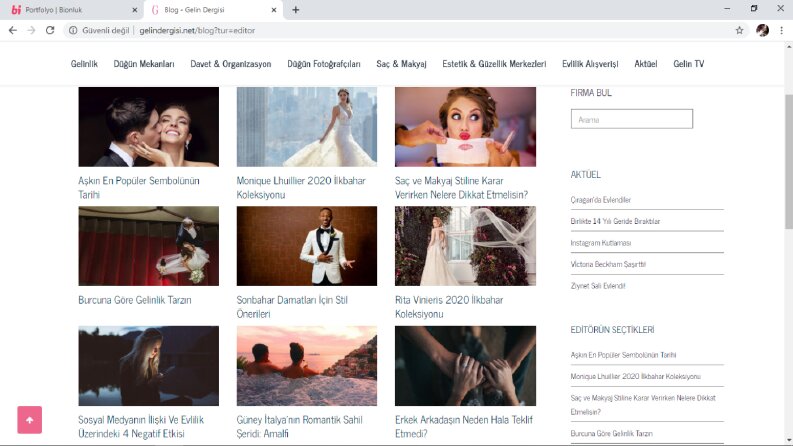This screenshot has width=793, height=446.
Task: Open the Burcuna Göre Gelinlik thumbnail image
Action: tap(149, 246)
